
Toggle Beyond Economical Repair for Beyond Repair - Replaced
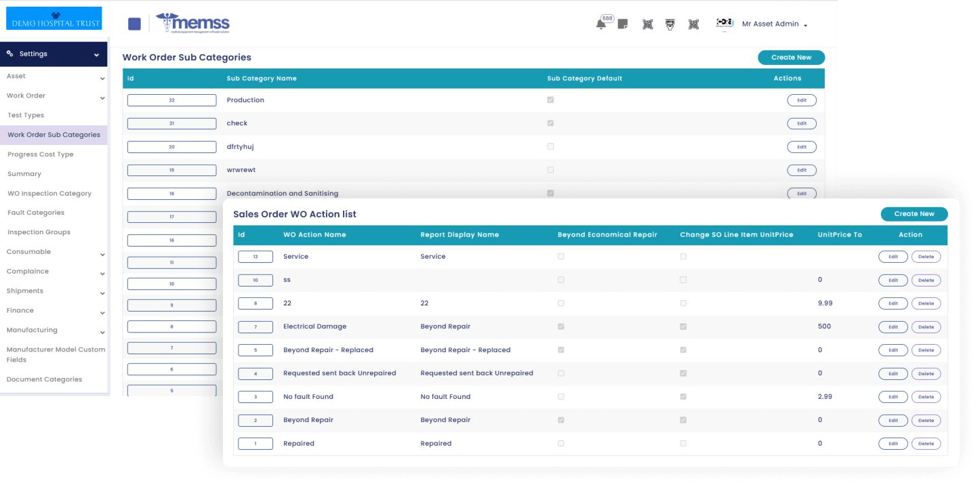pos(560,350)
